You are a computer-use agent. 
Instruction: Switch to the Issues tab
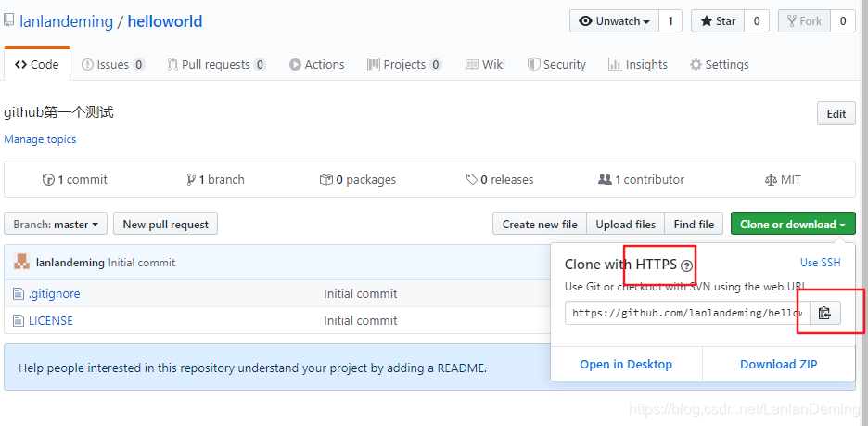click(x=113, y=64)
